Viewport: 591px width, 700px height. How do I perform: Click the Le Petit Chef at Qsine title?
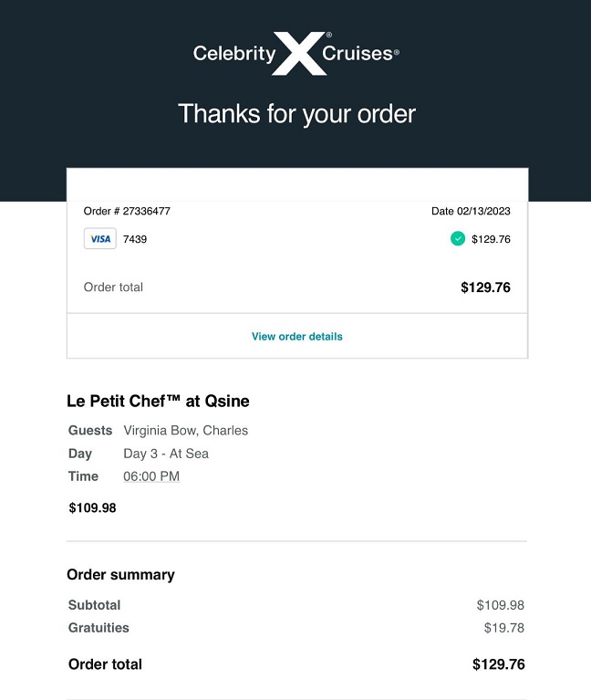click(158, 401)
